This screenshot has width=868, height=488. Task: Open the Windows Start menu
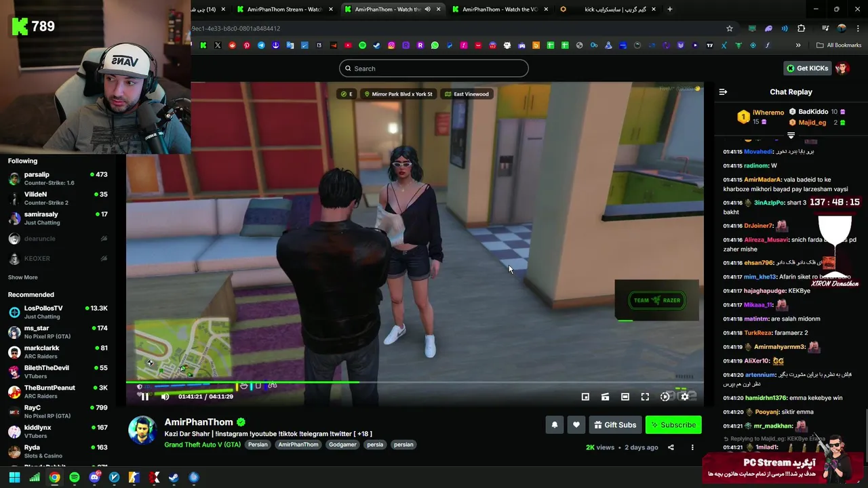(14, 477)
